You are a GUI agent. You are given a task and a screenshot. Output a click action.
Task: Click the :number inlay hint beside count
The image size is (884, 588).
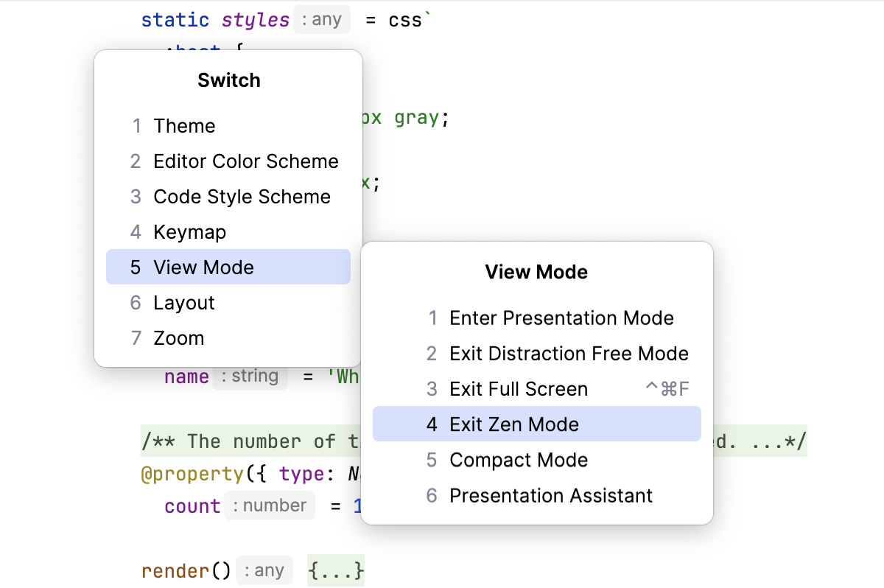click(x=270, y=506)
